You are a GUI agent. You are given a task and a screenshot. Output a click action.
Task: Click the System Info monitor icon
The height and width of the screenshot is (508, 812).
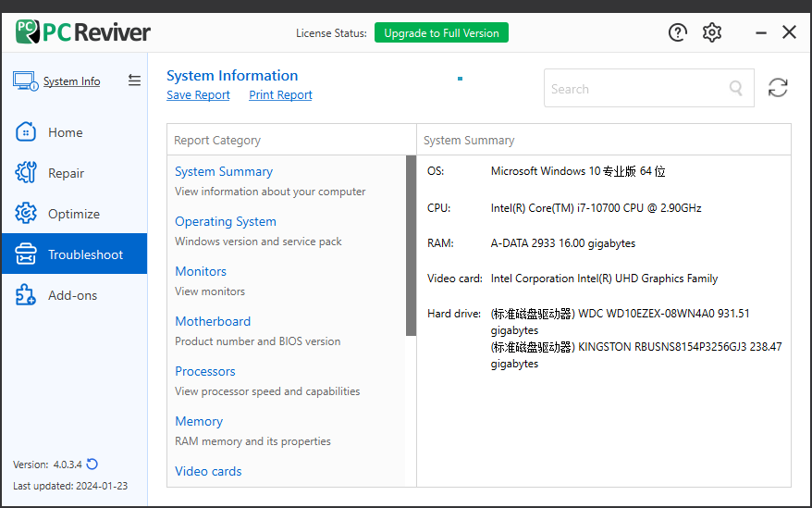(x=25, y=81)
